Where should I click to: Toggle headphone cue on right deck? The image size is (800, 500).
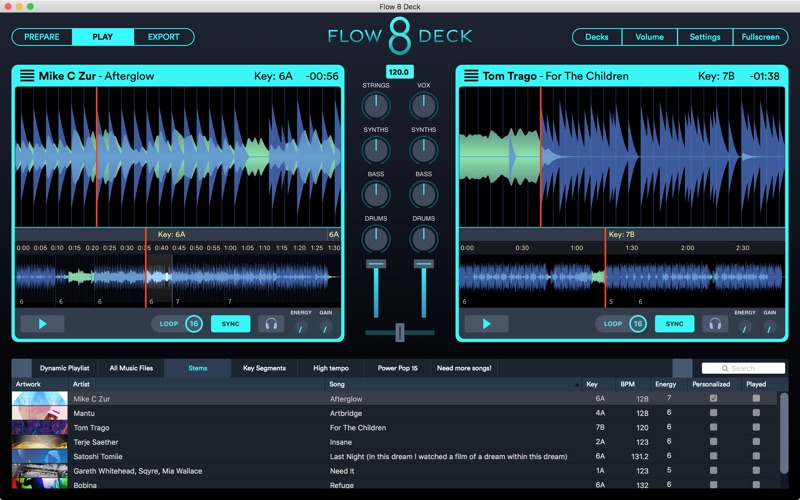coord(714,324)
